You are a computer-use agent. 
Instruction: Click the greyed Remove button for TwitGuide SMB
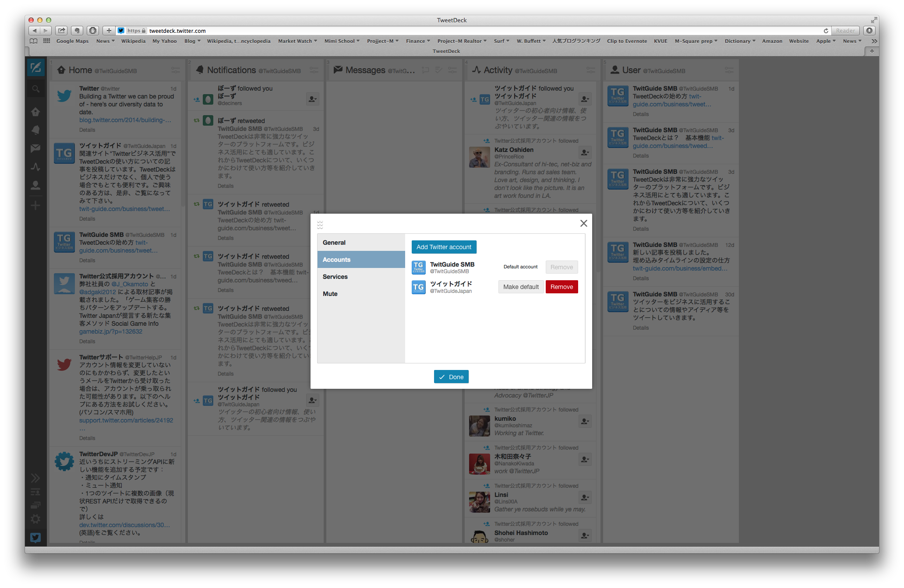(x=561, y=267)
